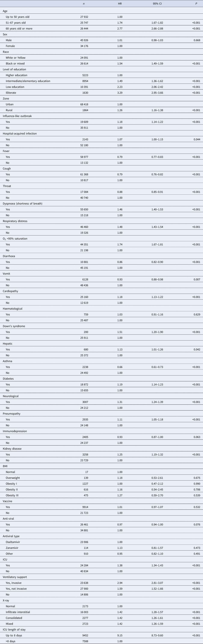Click the 'O2 <95% saturation' heading

(x=15, y=238)
